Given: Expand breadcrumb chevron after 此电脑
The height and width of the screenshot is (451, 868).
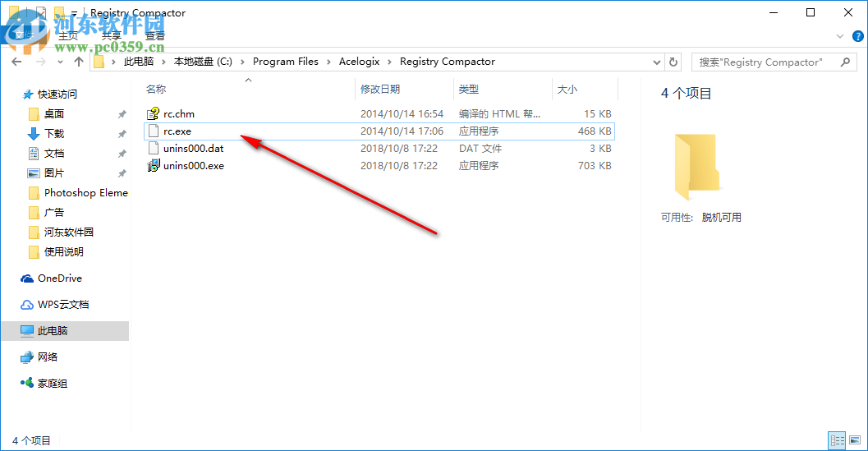Looking at the screenshot, I should tap(164, 62).
